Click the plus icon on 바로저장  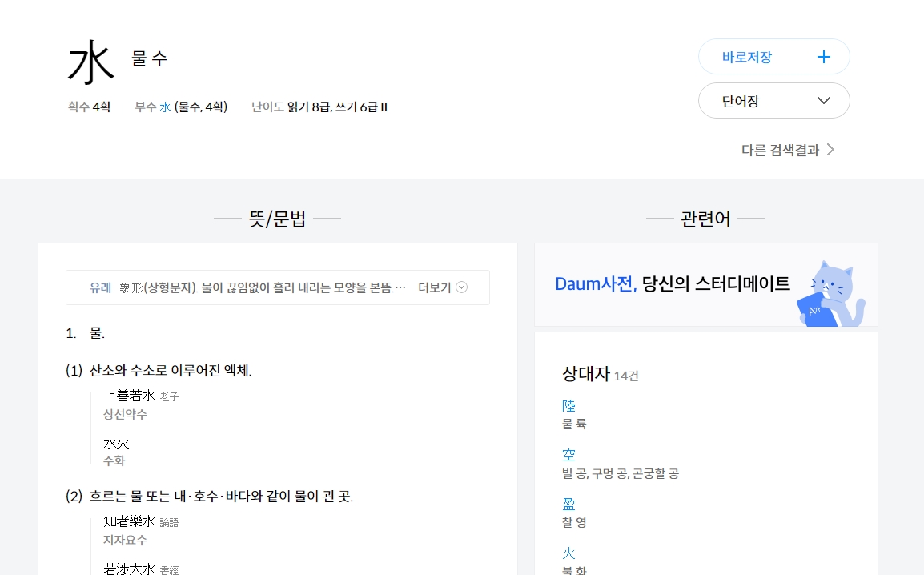[823, 56]
